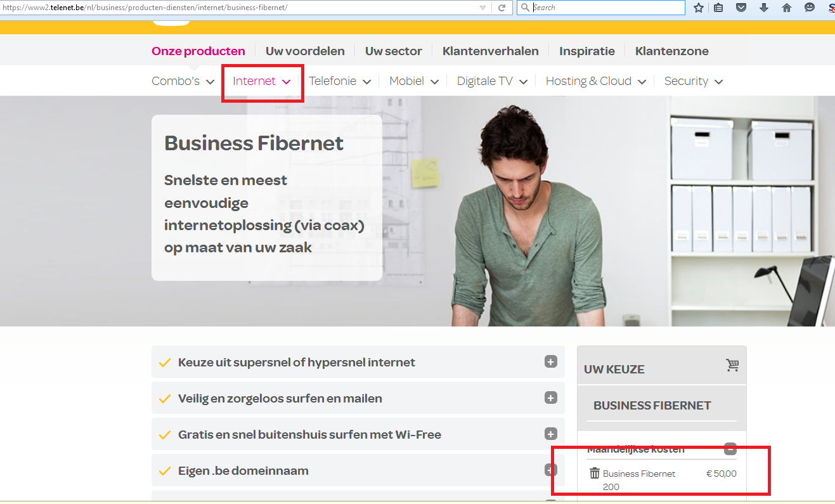Open the Hosting & Cloud dropdown
835x504 pixels.
point(595,81)
